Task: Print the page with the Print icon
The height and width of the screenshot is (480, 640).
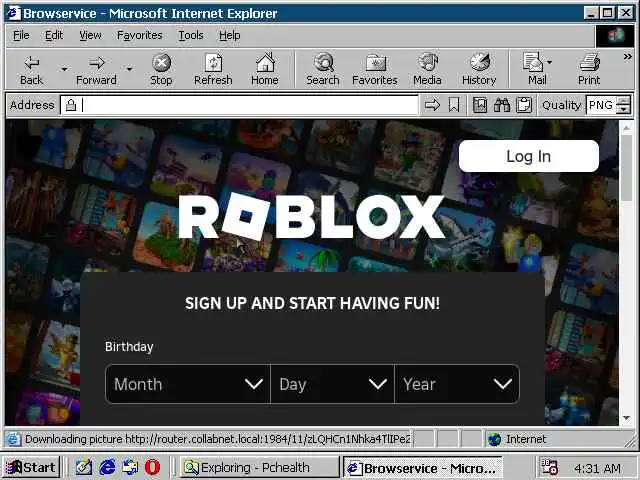Action: point(589,62)
